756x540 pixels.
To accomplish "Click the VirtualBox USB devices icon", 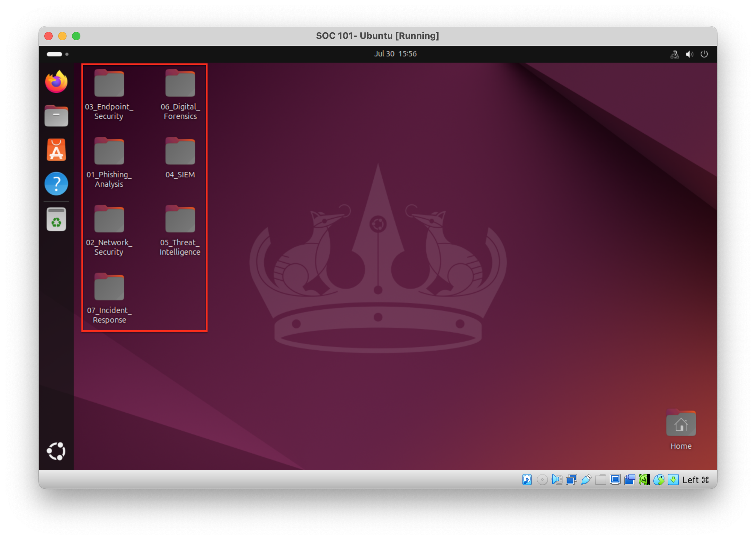I will (x=586, y=480).
